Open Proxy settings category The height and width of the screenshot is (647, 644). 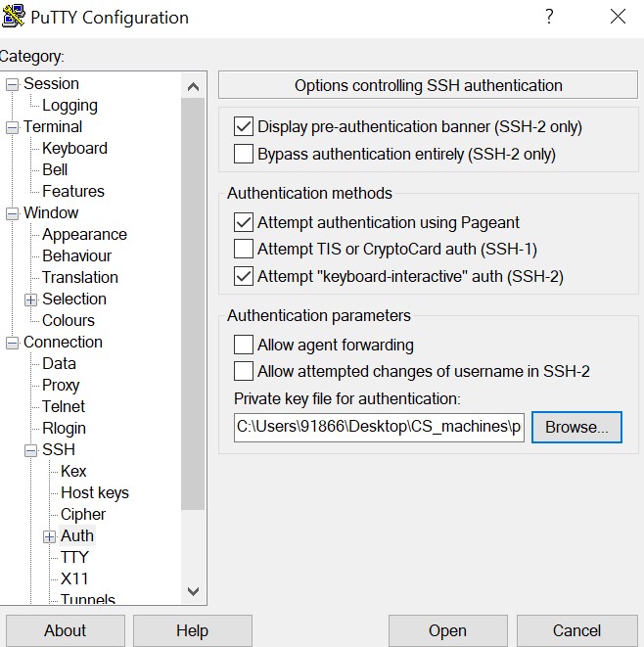click(x=61, y=386)
